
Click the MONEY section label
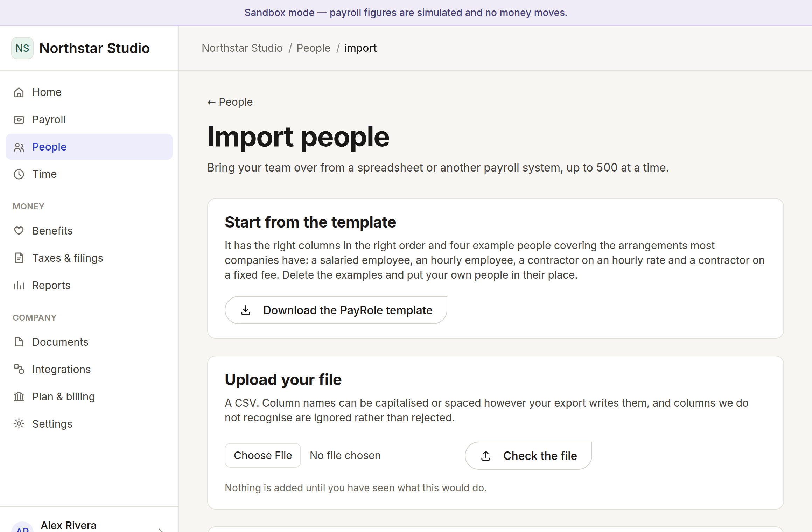point(28,206)
